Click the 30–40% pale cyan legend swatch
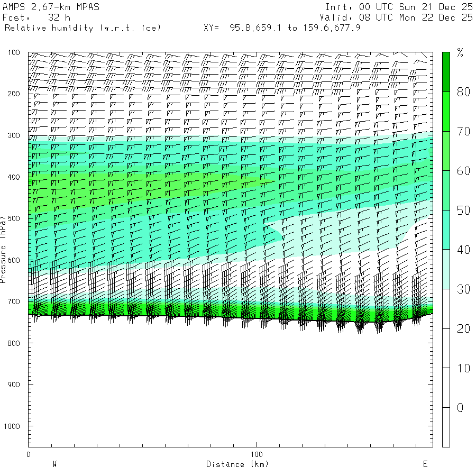The height and width of the screenshot is (476, 476). (446, 269)
